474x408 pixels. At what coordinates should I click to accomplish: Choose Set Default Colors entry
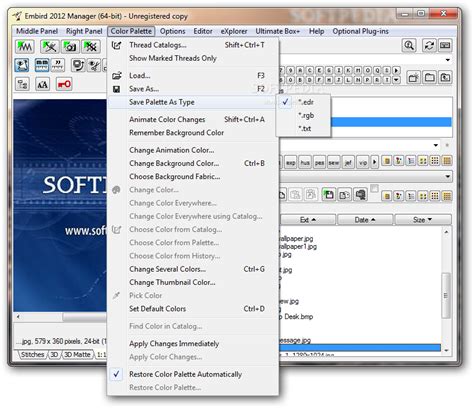point(193,309)
